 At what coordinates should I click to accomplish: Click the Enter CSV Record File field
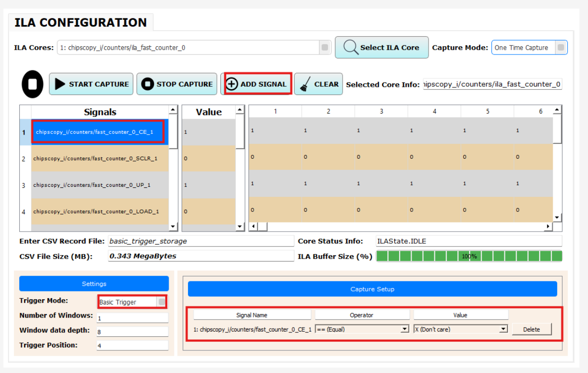pos(201,241)
